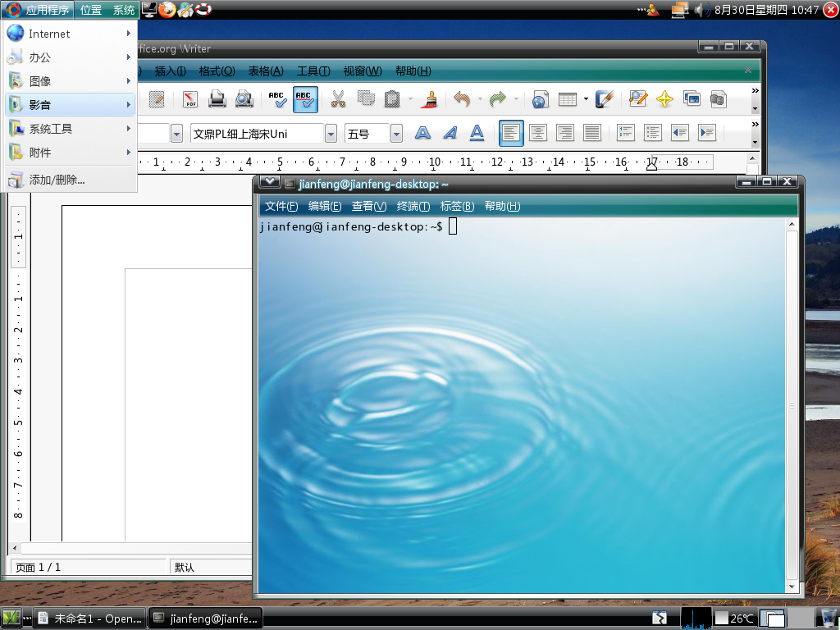
Task: Open the terminal's 标签(B) menu
Action: [x=457, y=206]
